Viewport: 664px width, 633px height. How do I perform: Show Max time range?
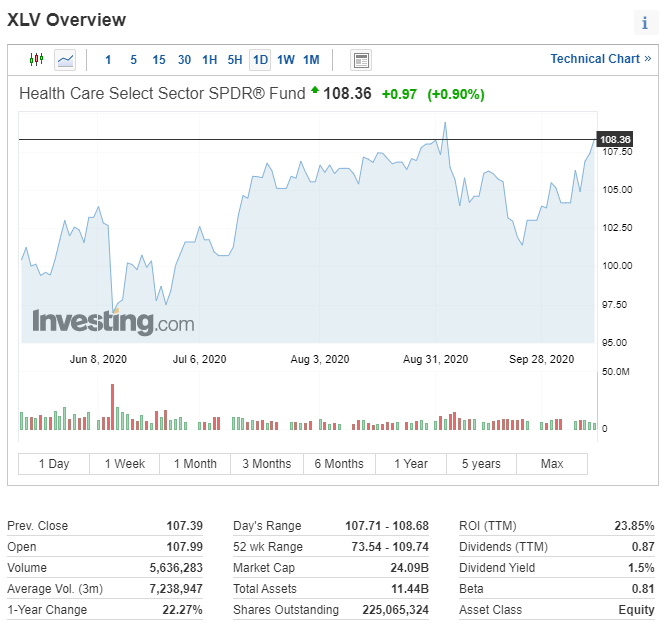(552, 464)
